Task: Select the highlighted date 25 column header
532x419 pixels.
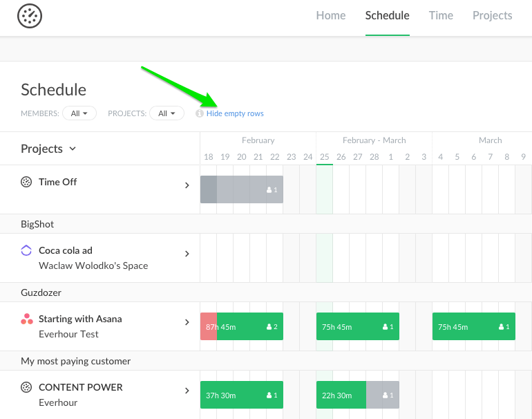Action: tap(324, 157)
